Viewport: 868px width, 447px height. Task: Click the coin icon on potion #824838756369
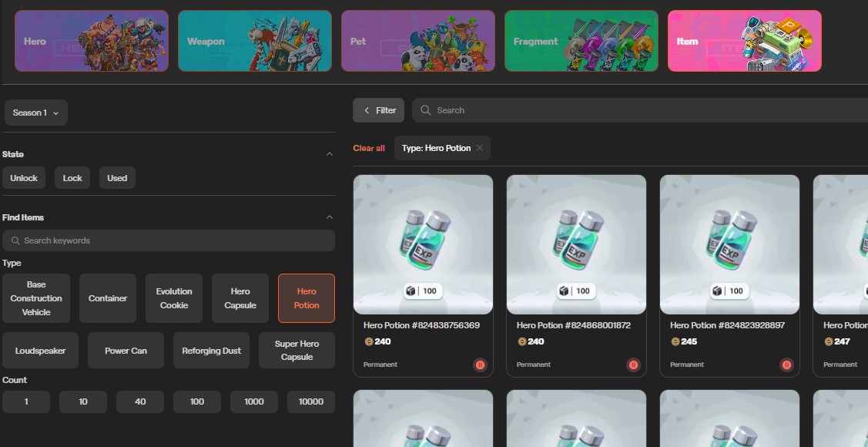click(x=368, y=341)
